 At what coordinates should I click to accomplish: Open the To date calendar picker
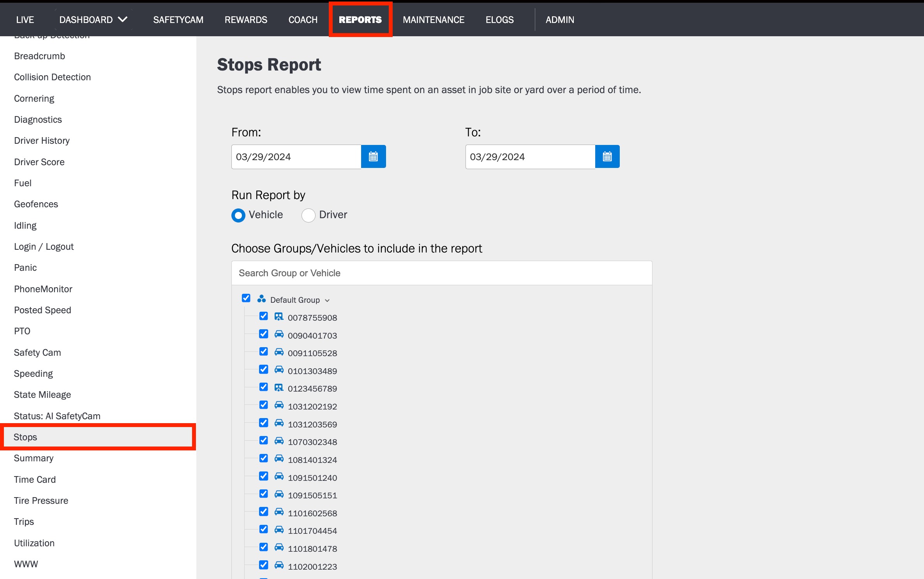pyautogui.click(x=607, y=157)
